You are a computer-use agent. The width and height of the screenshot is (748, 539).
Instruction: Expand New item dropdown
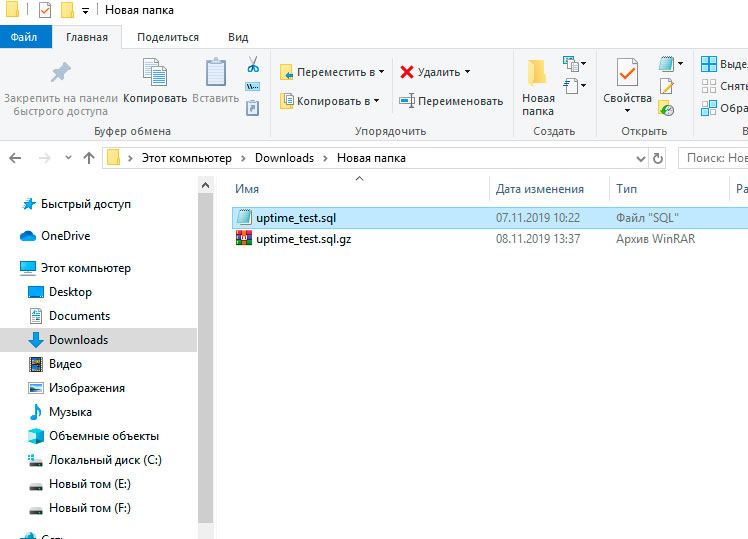tap(575, 63)
